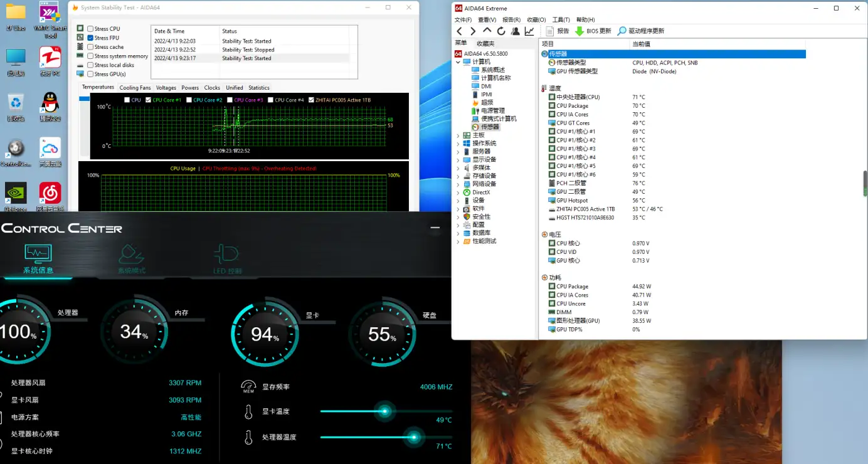Image resolution: width=868 pixels, height=464 pixels.
Task: Open the 文件(F) menu
Action: click(463, 19)
